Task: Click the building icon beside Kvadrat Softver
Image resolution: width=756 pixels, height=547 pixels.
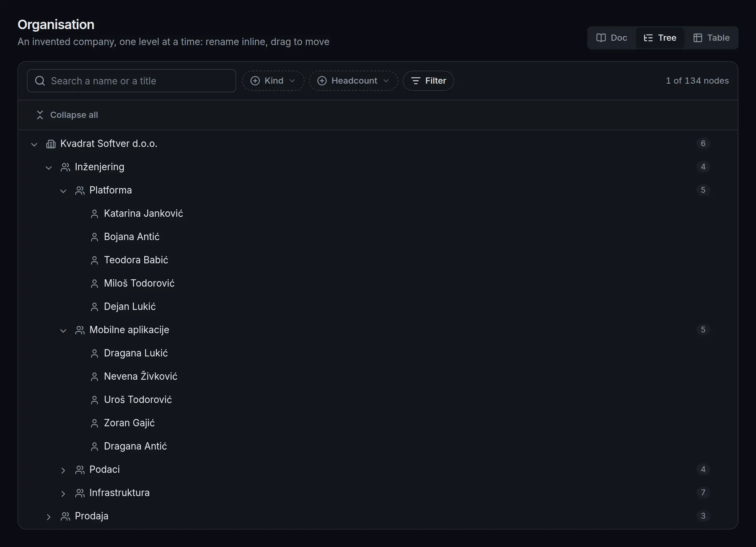Action: 51,144
